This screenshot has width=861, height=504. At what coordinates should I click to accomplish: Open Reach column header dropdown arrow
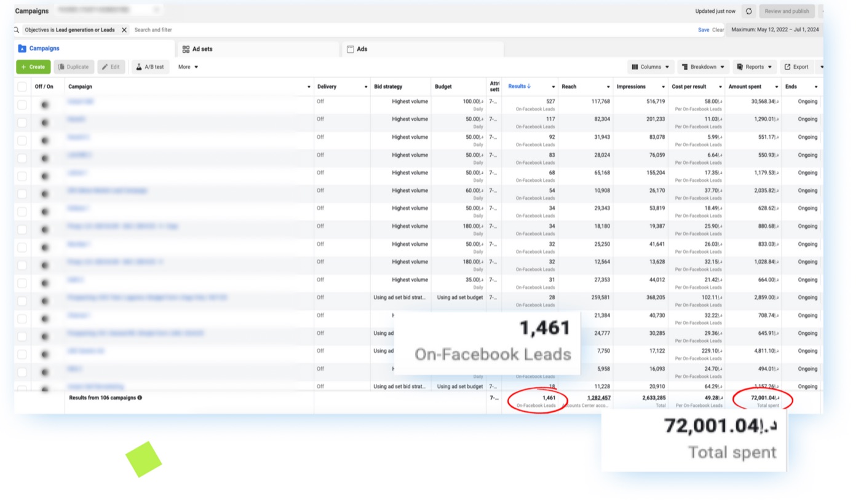[x=608, y=87]
